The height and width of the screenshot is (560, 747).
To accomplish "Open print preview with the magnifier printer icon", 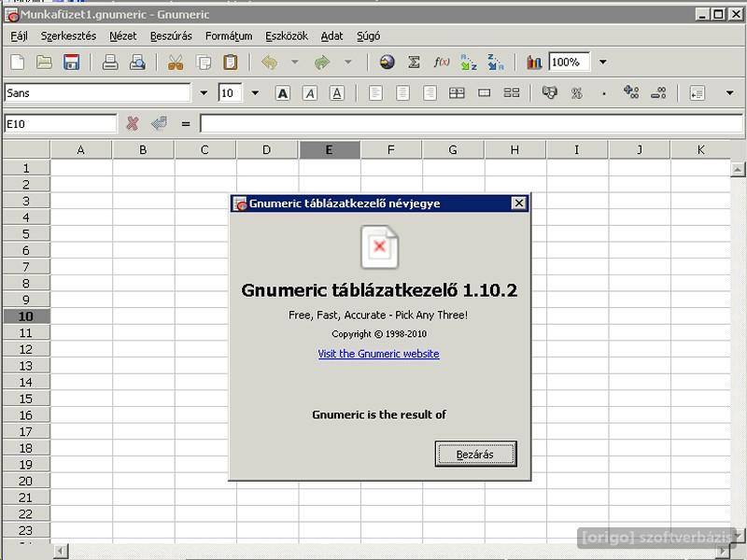I will tap(137, 63).
